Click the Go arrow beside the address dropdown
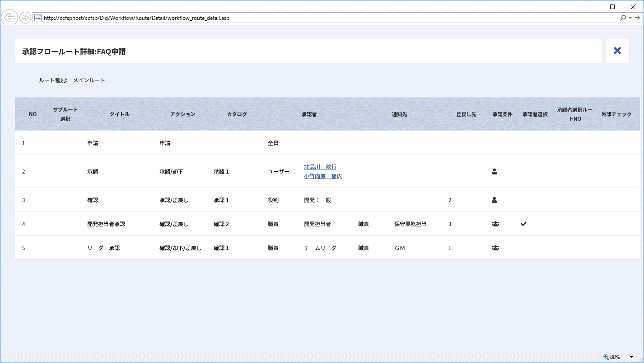The height and width of the screenshot is (363, 644). [637, 18]
